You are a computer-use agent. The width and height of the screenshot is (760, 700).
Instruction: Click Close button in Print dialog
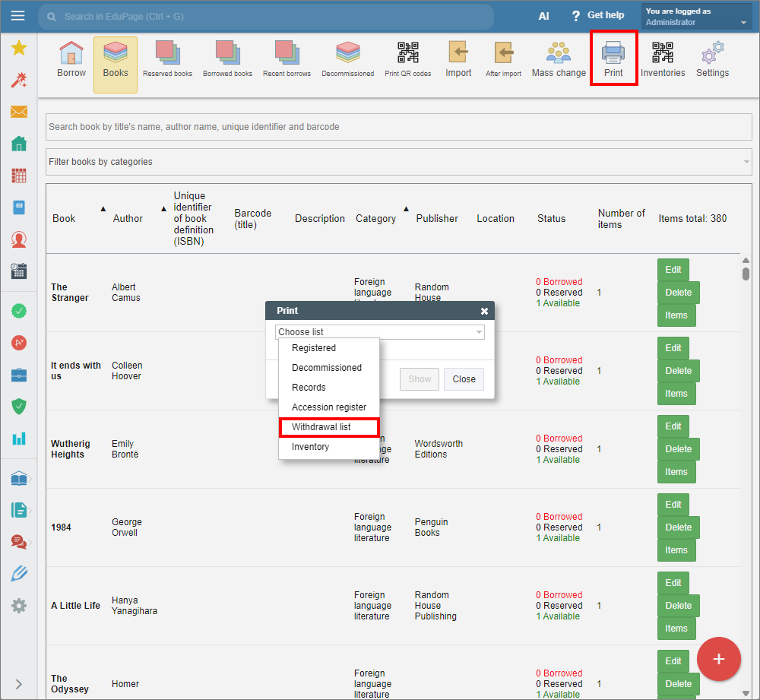click(x=464, y=379)
